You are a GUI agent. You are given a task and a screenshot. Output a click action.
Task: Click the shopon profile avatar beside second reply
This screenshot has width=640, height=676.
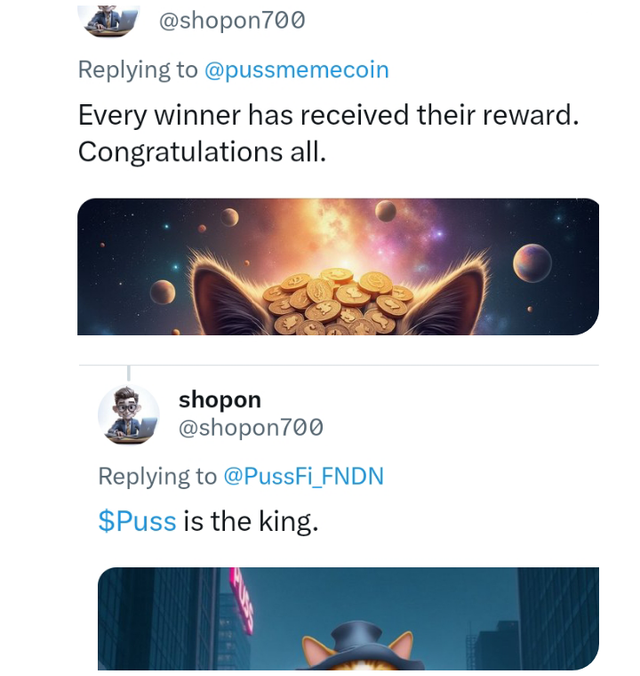pyautogui.click(x=128, y=414)
